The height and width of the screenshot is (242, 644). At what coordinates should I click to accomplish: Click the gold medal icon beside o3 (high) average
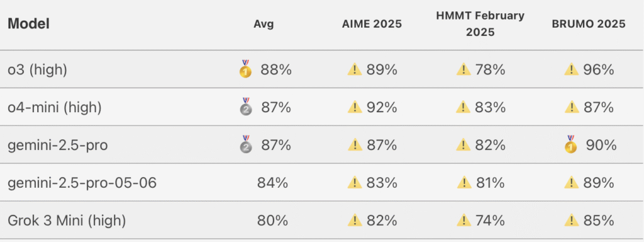pos(246,69)
